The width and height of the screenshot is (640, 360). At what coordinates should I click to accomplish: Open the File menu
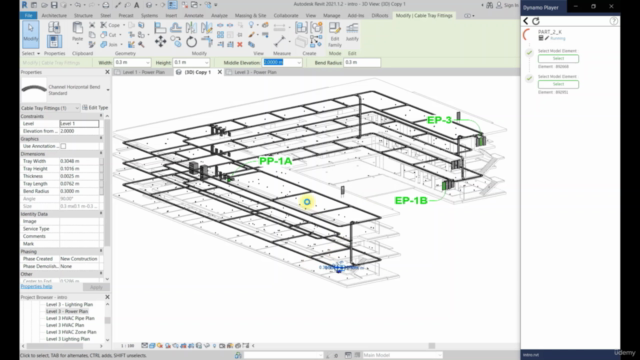tap(29, 16)
